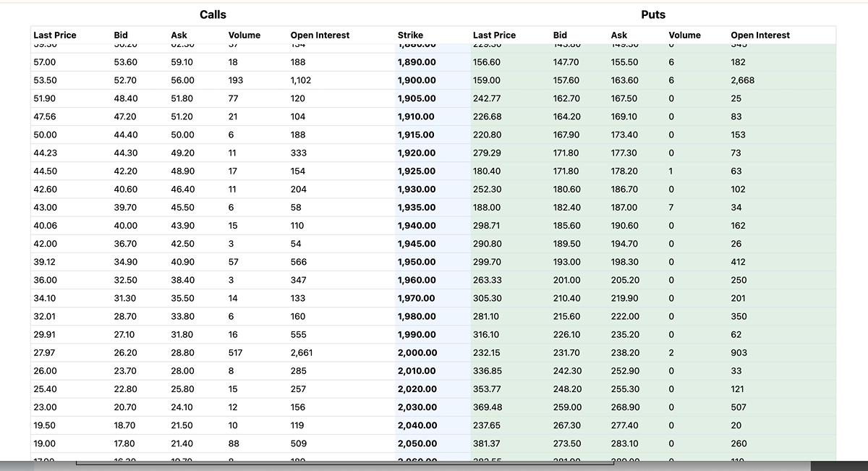Click the Puts Volume column header
Screen dimensions: 868x471
684,35
